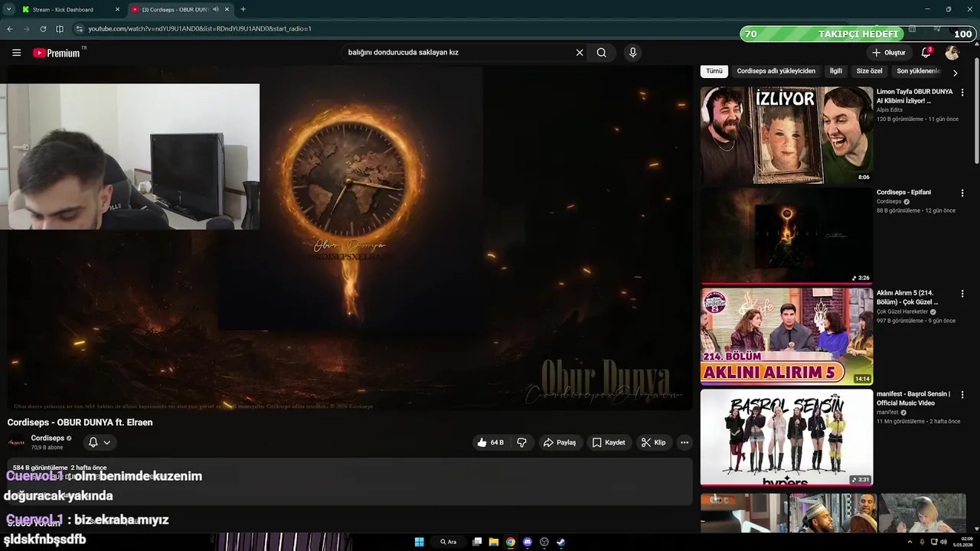The image size is (980, 551).
Task: Click the Windows taskbar Ara search box
Action: [x=449, y=542]
